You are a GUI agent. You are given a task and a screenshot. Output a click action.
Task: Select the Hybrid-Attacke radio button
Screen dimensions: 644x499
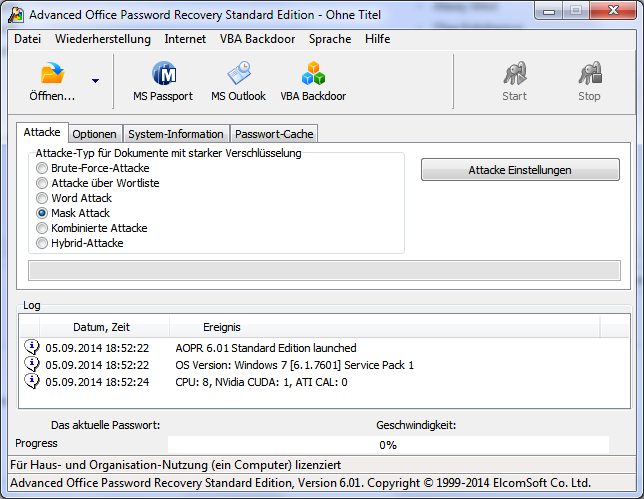[42, 243]
